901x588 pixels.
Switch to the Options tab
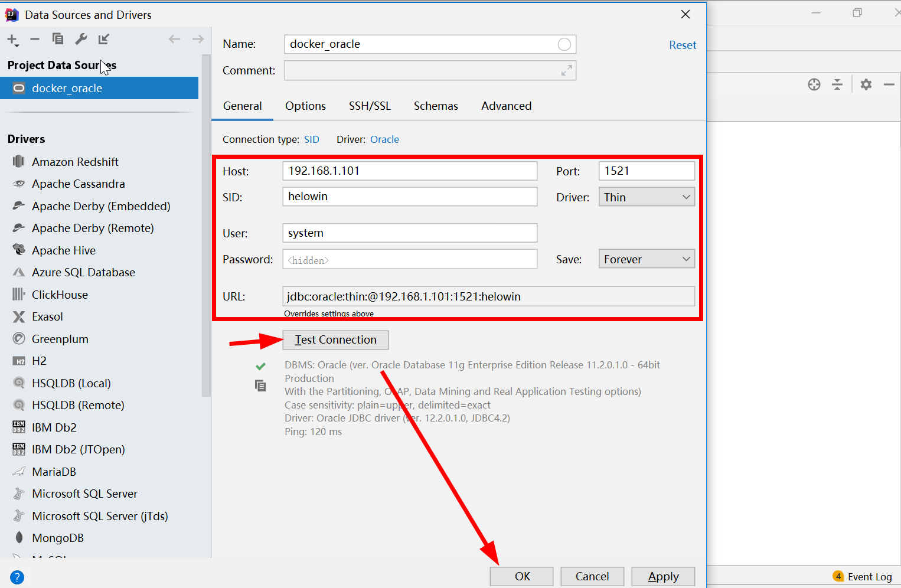pos(305,106)
